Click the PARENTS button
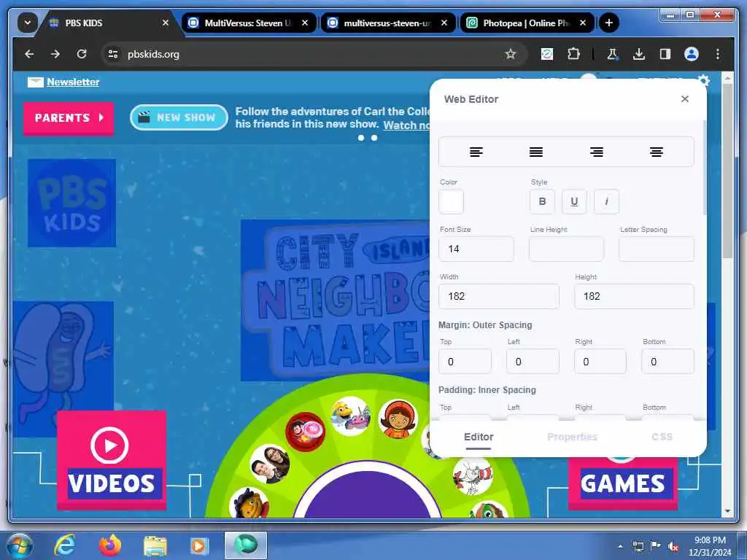Image resolution: width=747 pixels, height=560 pixels. [69, 117]
